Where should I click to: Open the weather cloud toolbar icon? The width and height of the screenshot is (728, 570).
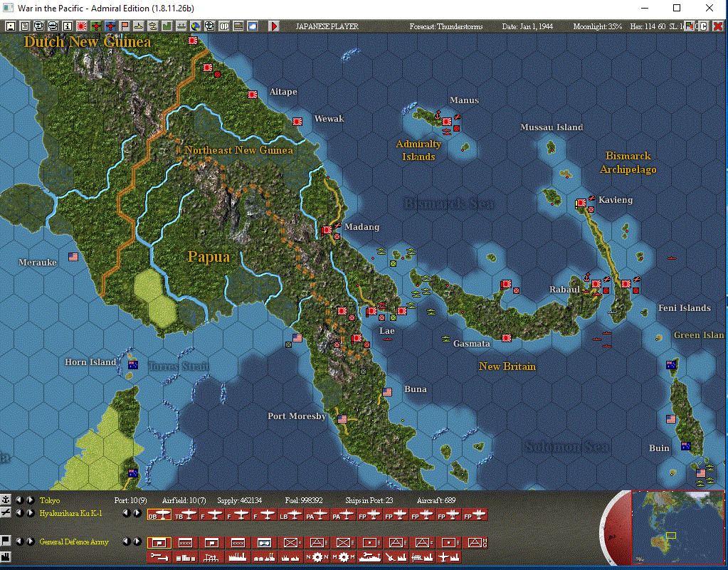252,26
